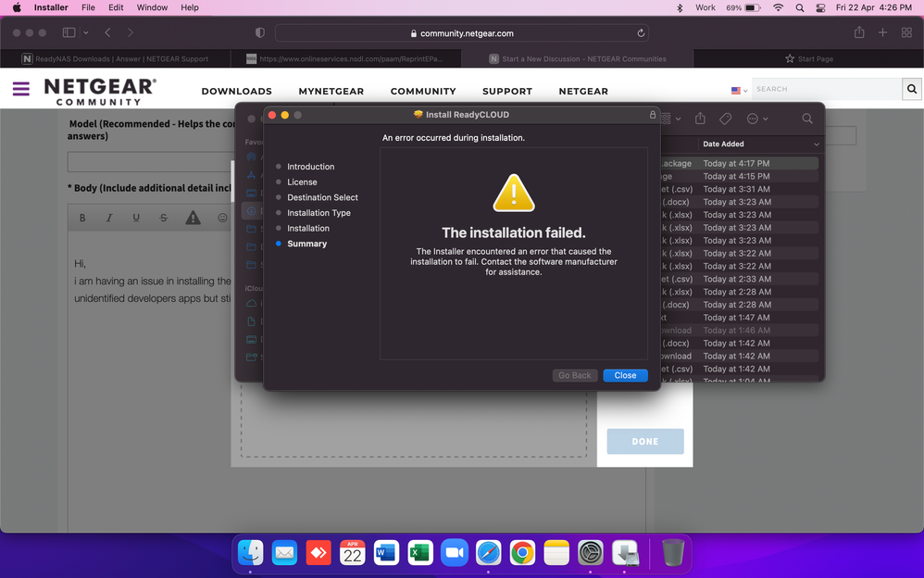Open System Preferences from the Dock
The height and width of the screenshot is (578, 924).
(591, 553)
